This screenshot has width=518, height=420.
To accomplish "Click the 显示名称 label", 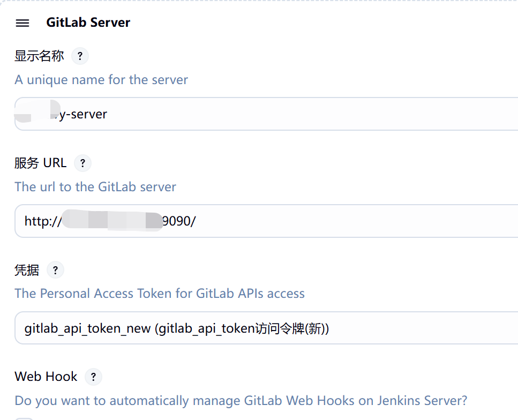I will pyautogui.click(x=39, y=56).
